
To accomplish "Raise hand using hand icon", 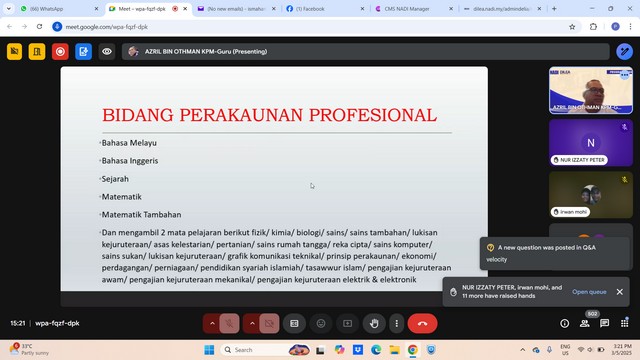I will click(x=374, y=324).
